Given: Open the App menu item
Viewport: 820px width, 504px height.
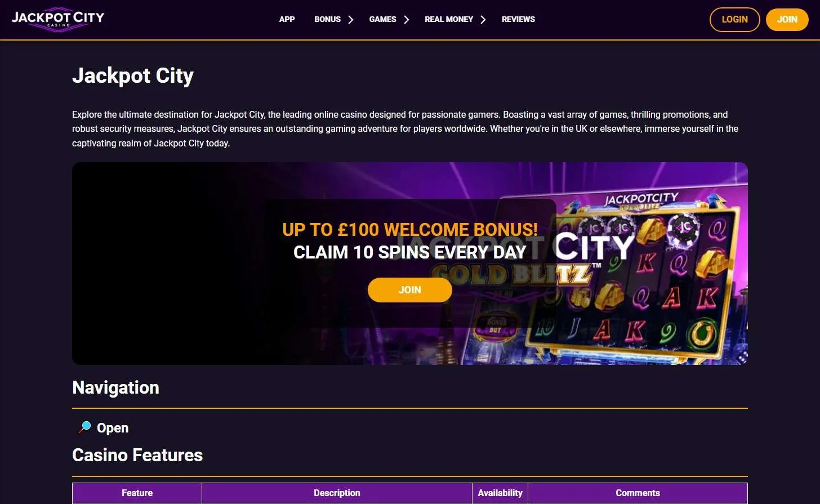Looking at the screenshot, I should [x=287, y=19].
